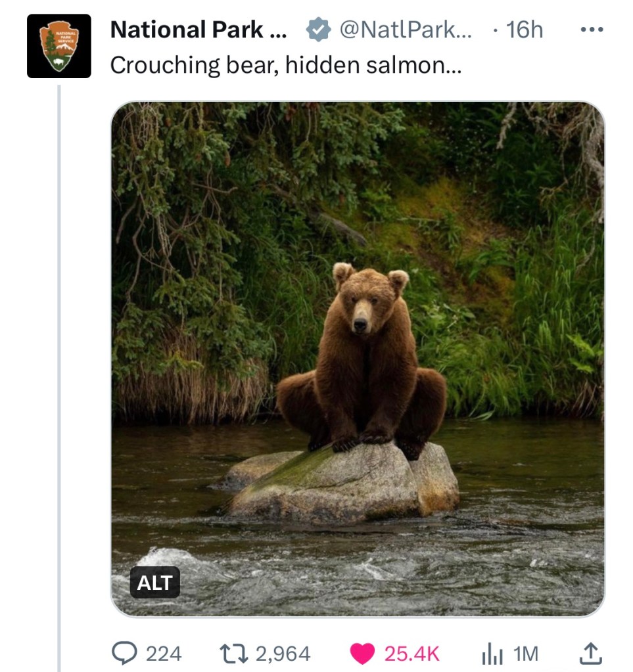Repost with the retweet arrows icon
Screen dimensions: 633x672
point(235,653)
